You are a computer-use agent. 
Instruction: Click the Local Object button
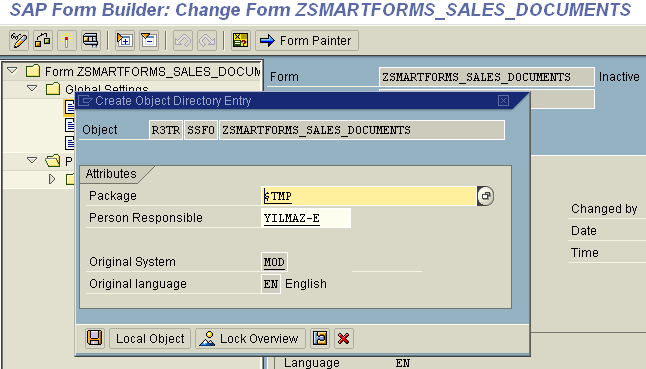tap(150, 339)
